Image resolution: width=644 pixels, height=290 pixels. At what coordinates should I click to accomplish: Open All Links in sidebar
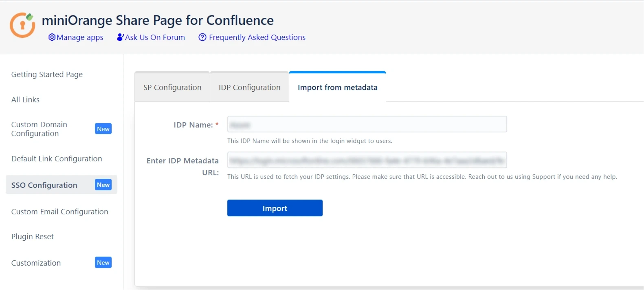25,100
